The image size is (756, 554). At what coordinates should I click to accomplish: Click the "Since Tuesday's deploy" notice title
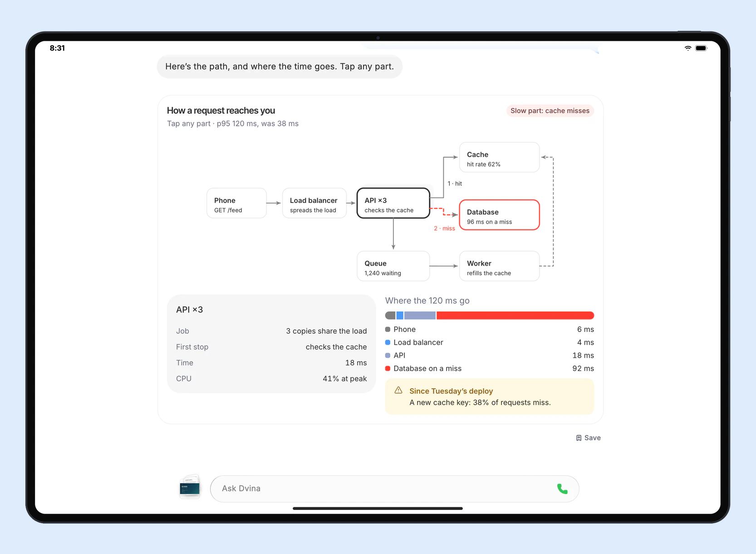451,391
